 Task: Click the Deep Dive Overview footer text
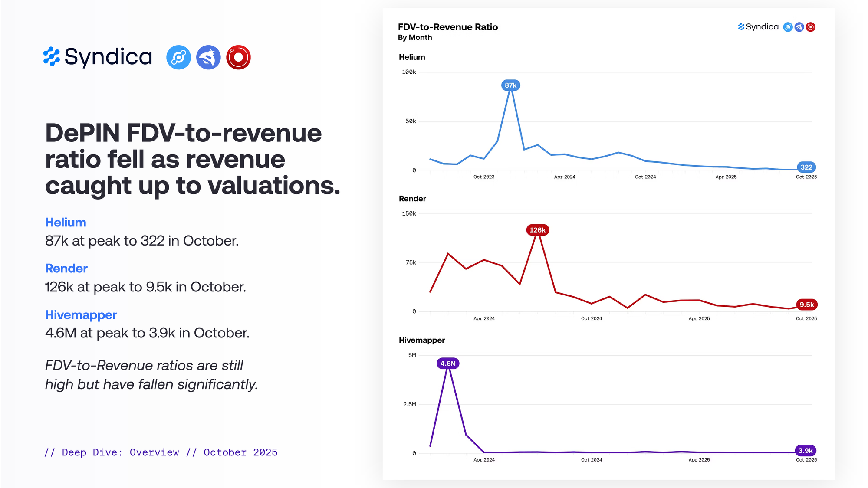pyautogui.click(x=161, y=452)
